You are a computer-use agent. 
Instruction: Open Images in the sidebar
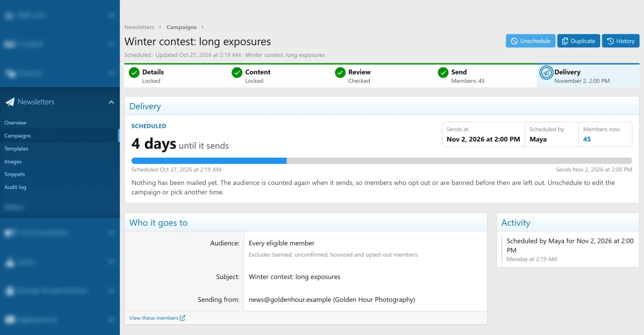pos(60,162)
